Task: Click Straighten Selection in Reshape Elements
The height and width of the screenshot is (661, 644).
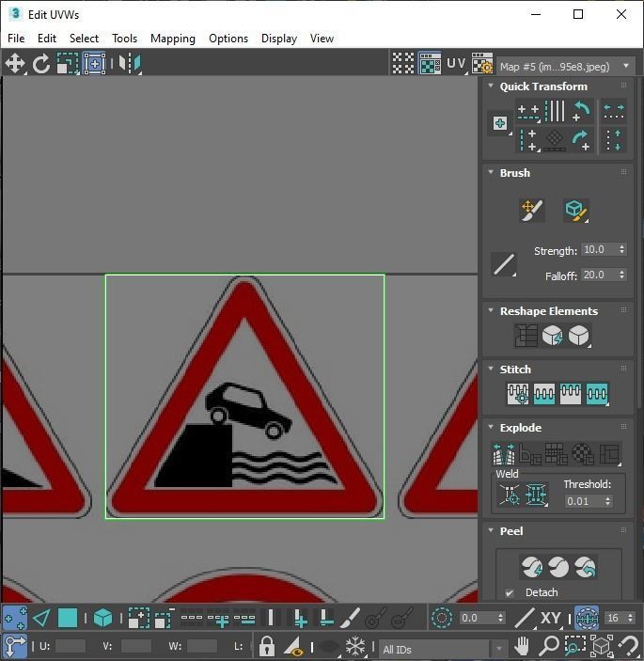Action: 526,336
